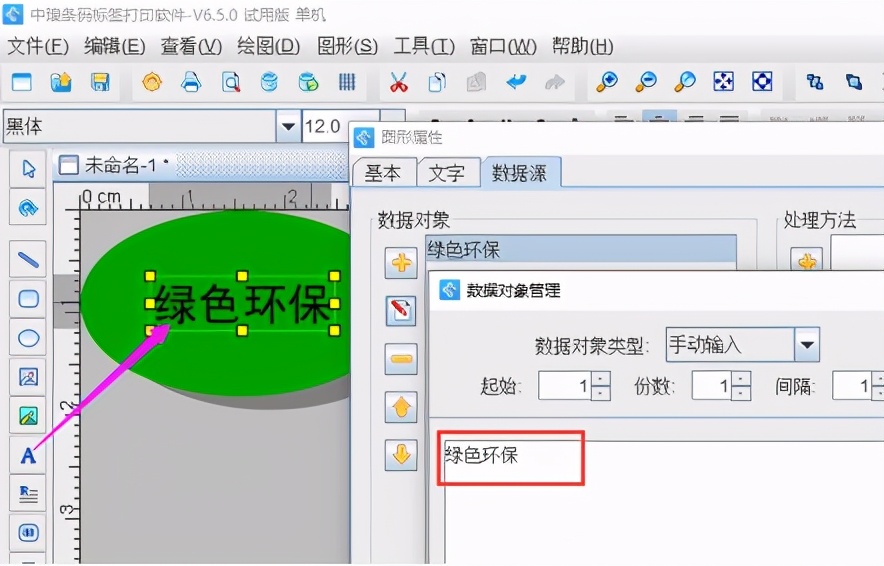884x566 pixels.
Task: Click the Open file toolbar icon
Action: [x=61, y=82]
